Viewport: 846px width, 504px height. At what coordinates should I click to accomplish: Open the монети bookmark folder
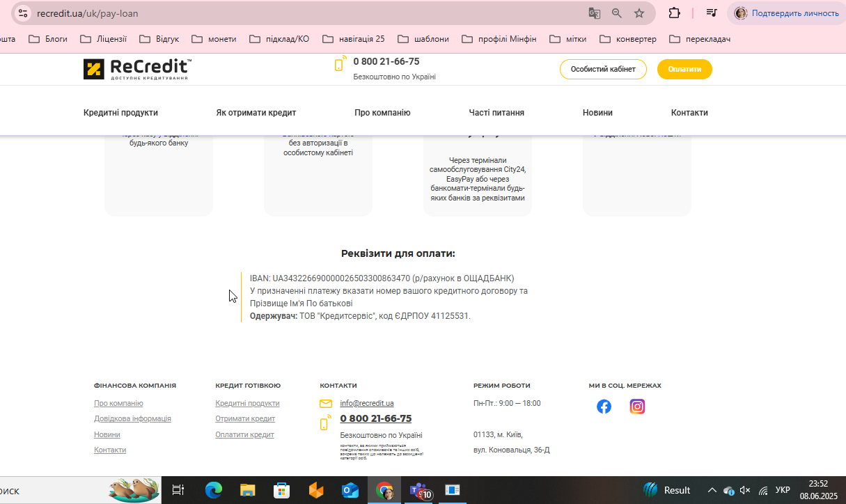tap(214, 39)
